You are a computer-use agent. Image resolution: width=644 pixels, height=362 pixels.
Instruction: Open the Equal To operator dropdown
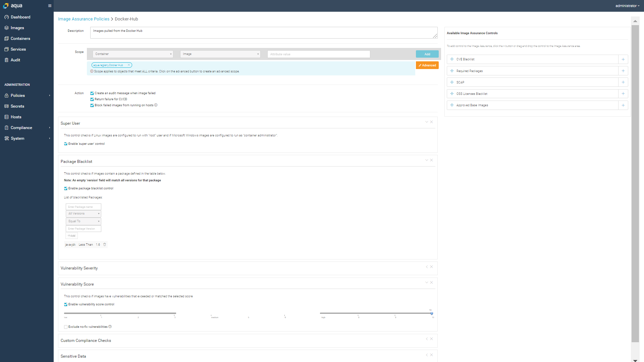[x=84, y=221]
